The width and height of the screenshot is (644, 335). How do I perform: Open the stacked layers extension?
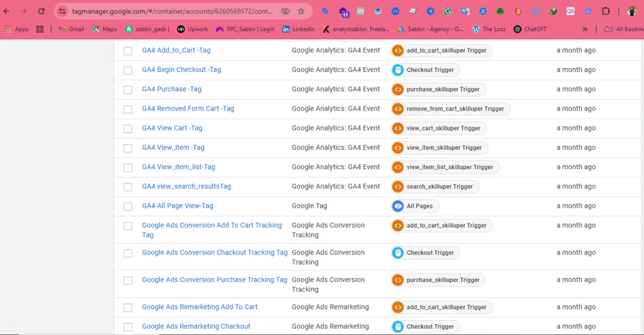378,11
